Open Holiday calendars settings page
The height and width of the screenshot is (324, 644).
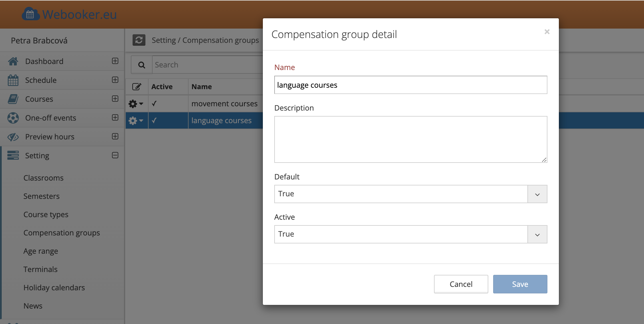tap(54, 288)
